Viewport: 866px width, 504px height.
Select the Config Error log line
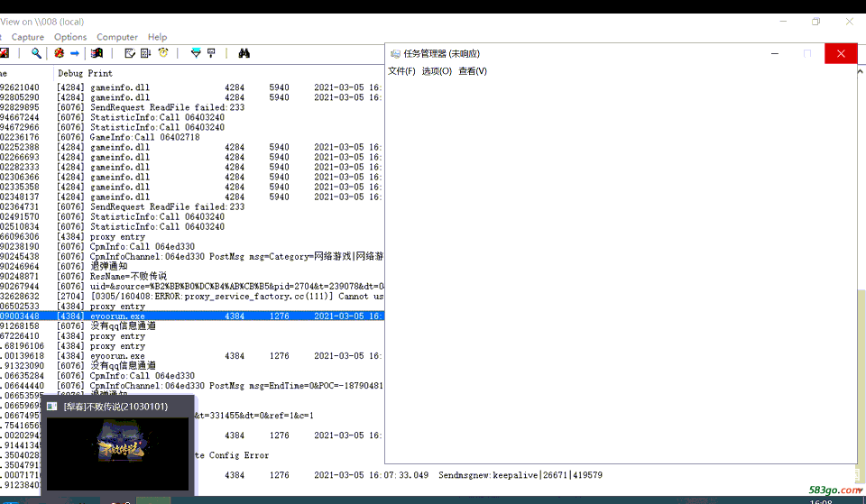[x=232, y=455]
